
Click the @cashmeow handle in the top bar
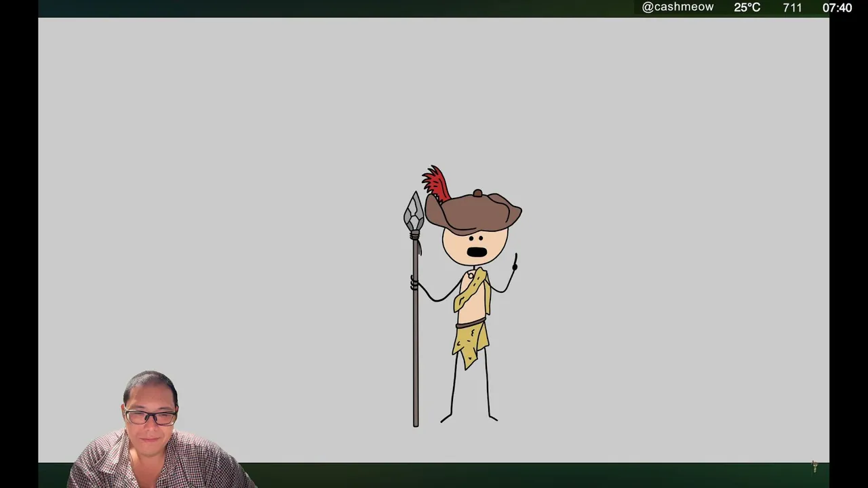click(x=677, y=7)
